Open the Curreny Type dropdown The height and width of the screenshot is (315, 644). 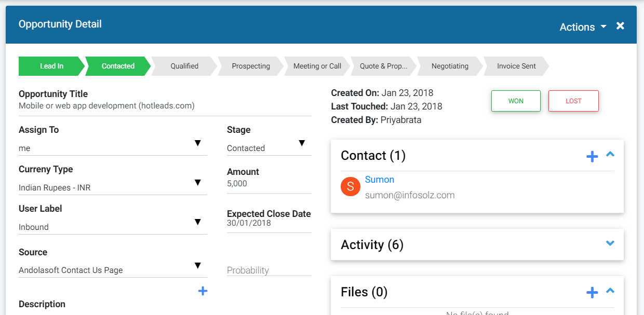click(x=198, y=182)
